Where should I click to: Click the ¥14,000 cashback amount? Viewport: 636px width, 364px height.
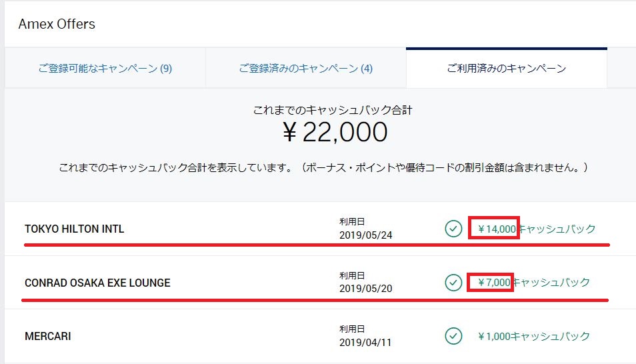pyautogui.click(x=497, y=229)
